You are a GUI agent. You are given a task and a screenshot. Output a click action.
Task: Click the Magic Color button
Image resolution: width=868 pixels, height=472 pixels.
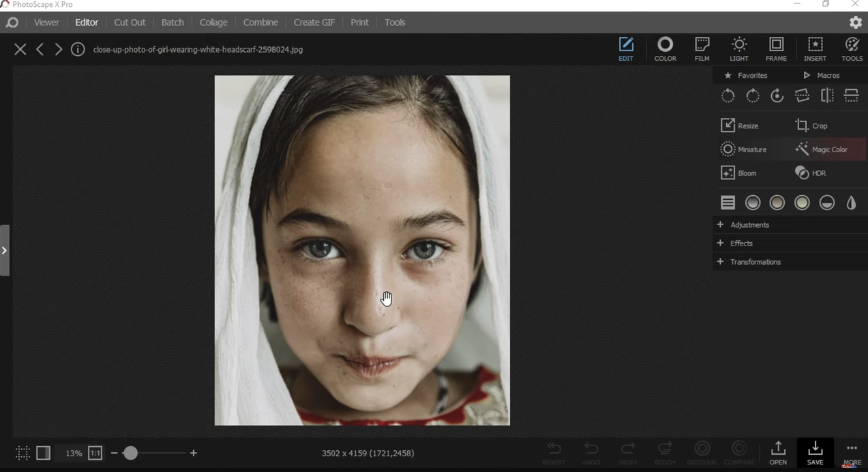pyautogui.click(x=822, y=149)
